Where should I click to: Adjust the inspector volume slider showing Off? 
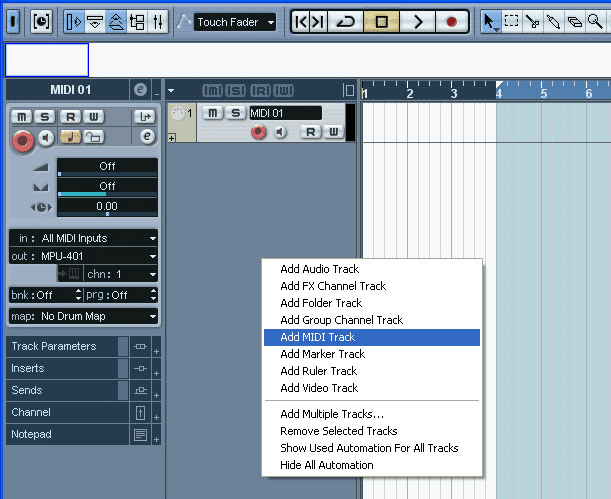point(107,168)
